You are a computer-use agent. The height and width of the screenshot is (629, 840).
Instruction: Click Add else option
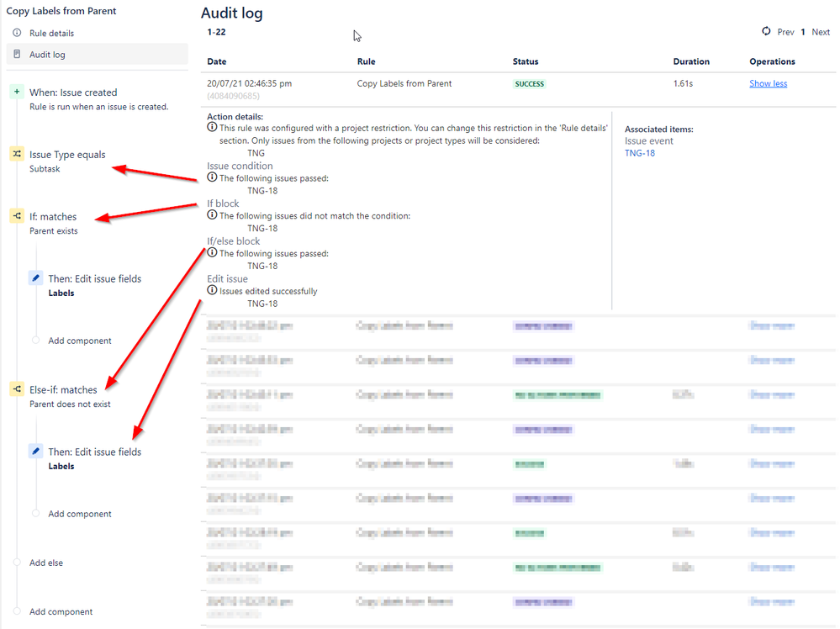pyautogui.click(x=46, y=563)
